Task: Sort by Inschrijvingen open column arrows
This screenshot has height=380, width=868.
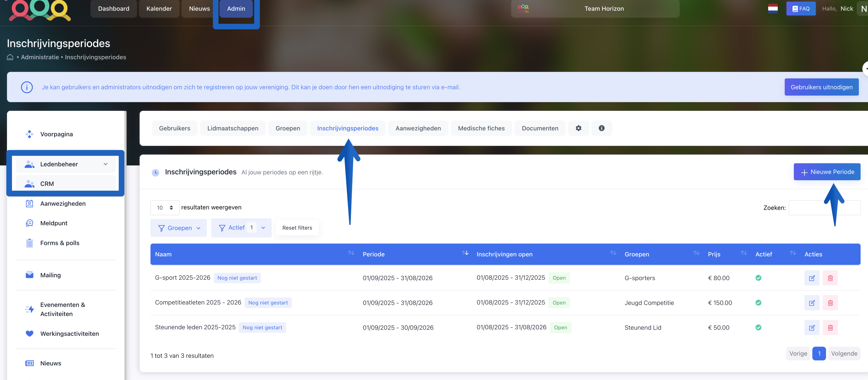Action: click(x=613, y=253)
